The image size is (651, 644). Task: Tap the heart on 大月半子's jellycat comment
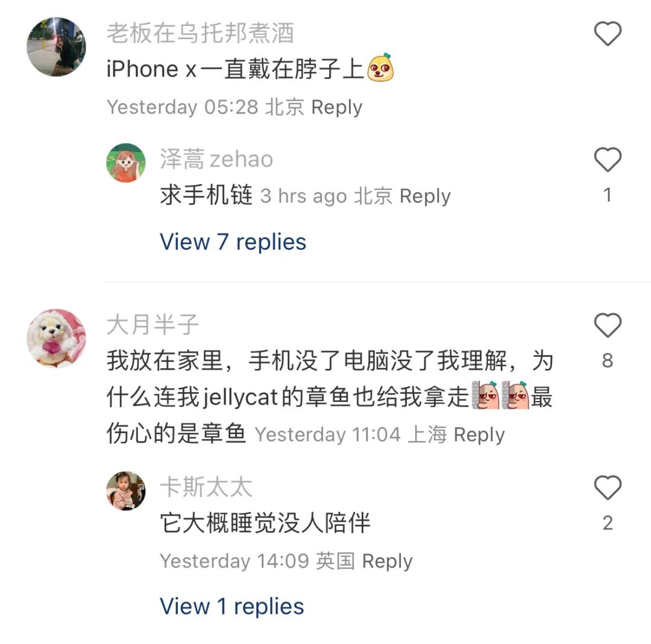(608, 325)
